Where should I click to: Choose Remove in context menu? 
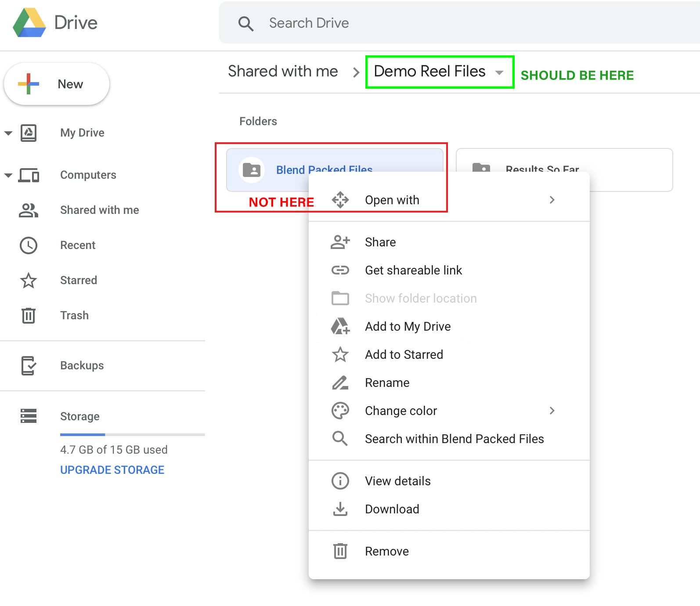449,552
